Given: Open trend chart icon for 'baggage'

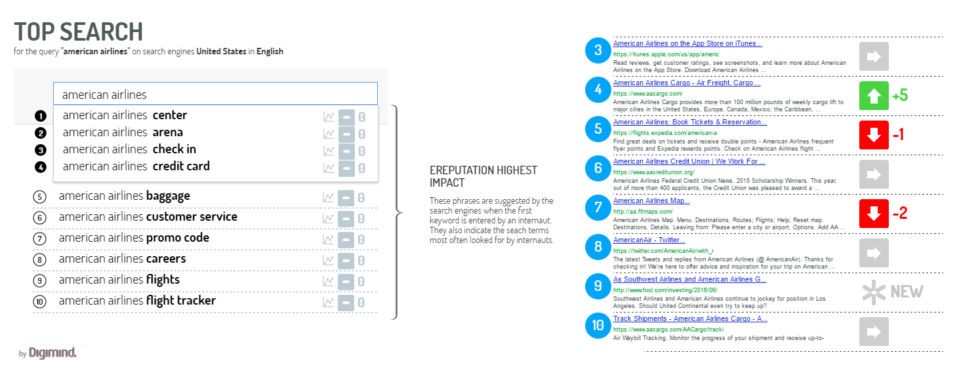Looking at the screenshot, I should pos(329,198).
